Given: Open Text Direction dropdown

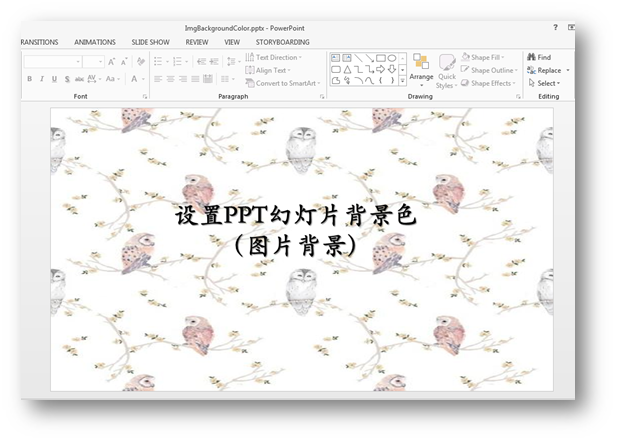Looking at the screenshot, I should coord(273,57).
